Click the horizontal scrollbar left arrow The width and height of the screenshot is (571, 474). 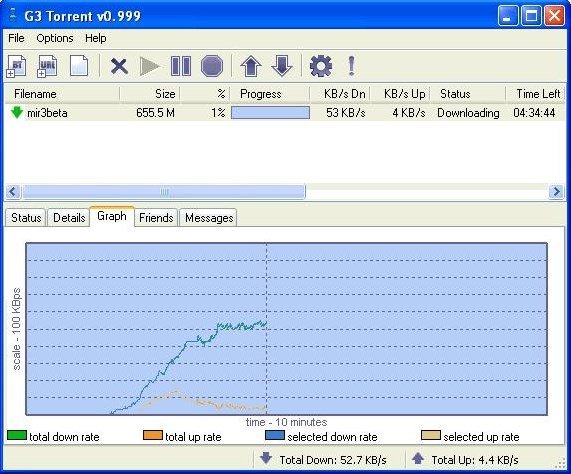coord(13,191)
